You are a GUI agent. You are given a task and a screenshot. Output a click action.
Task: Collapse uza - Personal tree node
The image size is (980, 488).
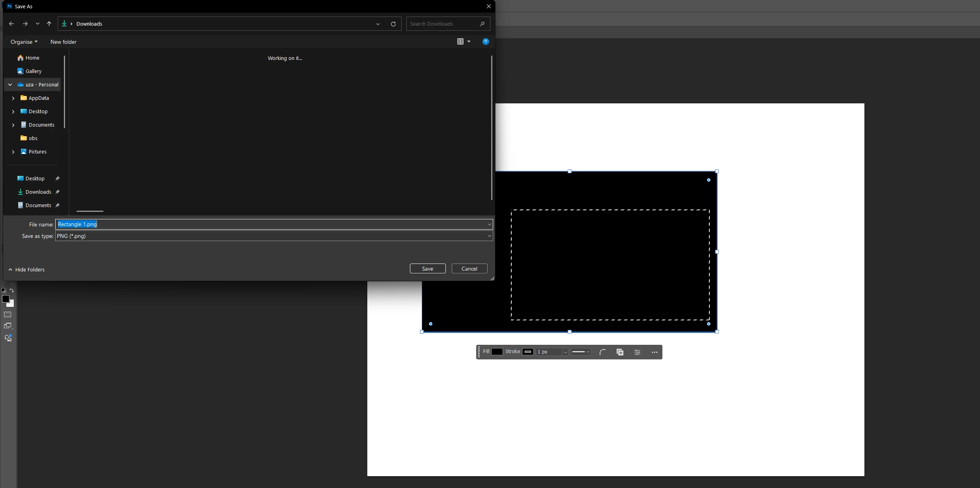click(10, 84)
